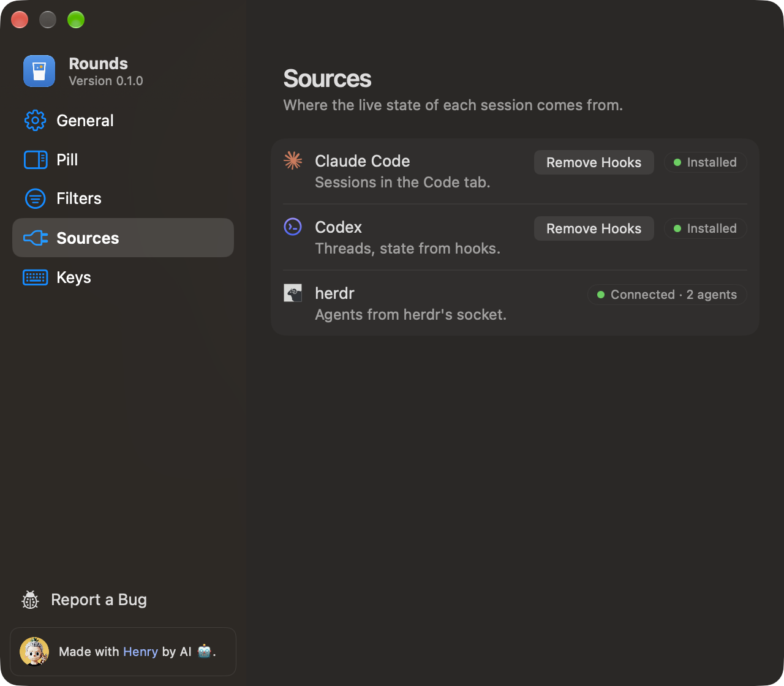This screenshot has height=686, width=784.
Task: Click the Claude Code starburst icon
Action: point(293,160)
